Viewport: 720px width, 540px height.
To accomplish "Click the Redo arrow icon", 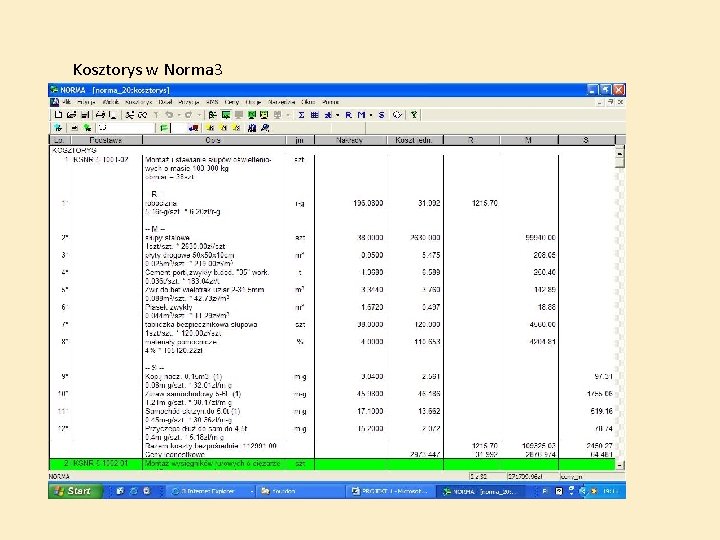I will coord(188,115).
